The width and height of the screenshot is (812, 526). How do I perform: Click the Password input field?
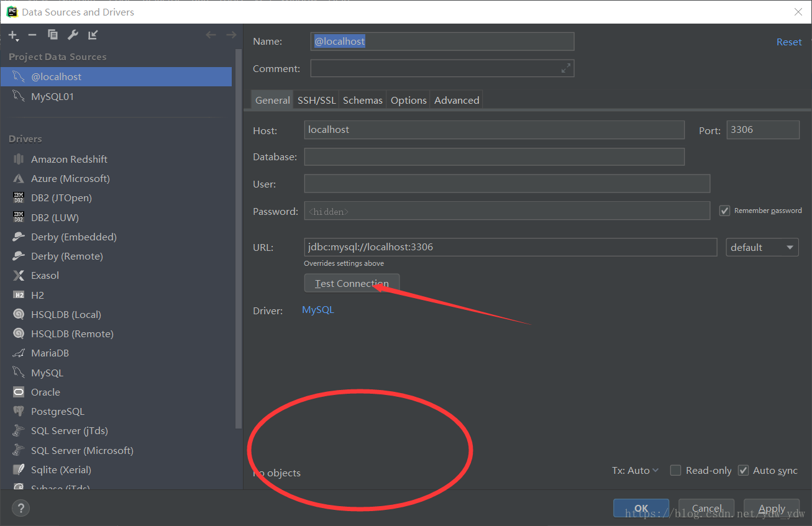(507, 211)
